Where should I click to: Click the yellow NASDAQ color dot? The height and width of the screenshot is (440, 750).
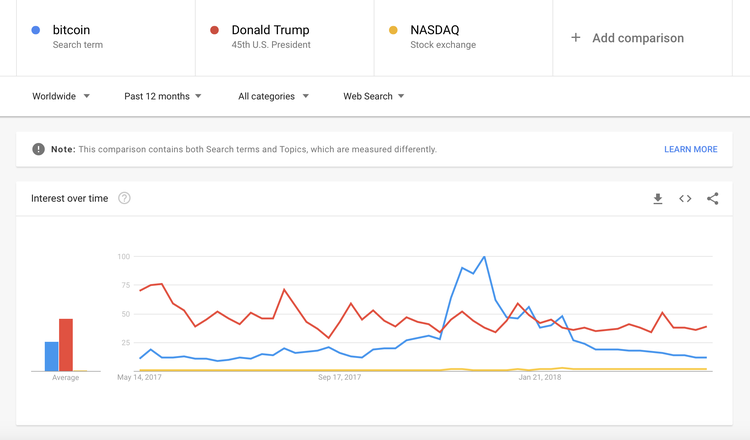click(x=393, y=31)
